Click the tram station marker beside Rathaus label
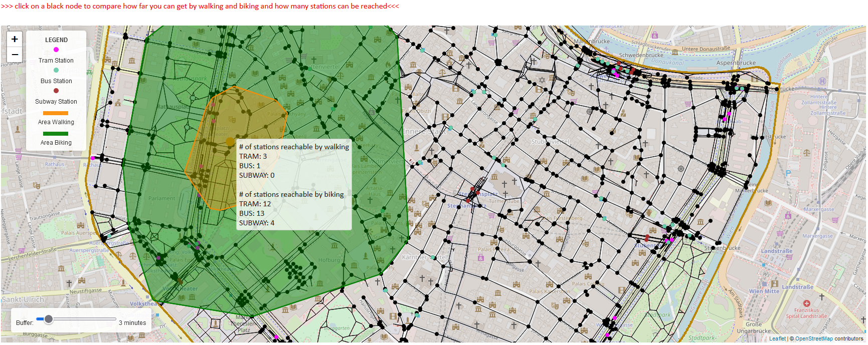 pos(93,158)
